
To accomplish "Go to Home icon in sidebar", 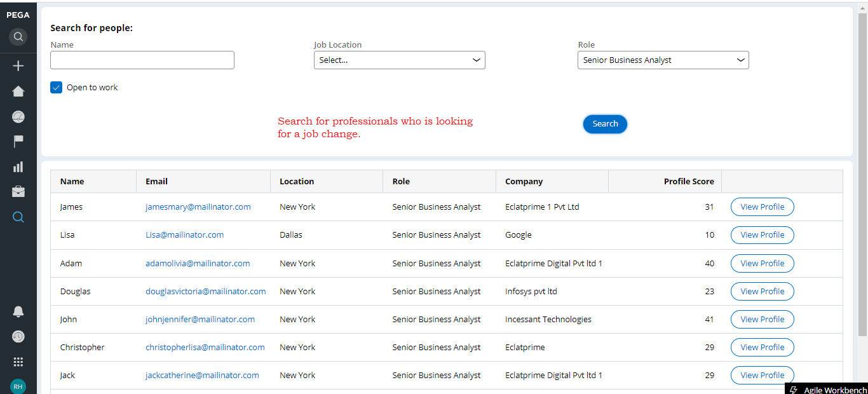I will click(x=18, y=91).
